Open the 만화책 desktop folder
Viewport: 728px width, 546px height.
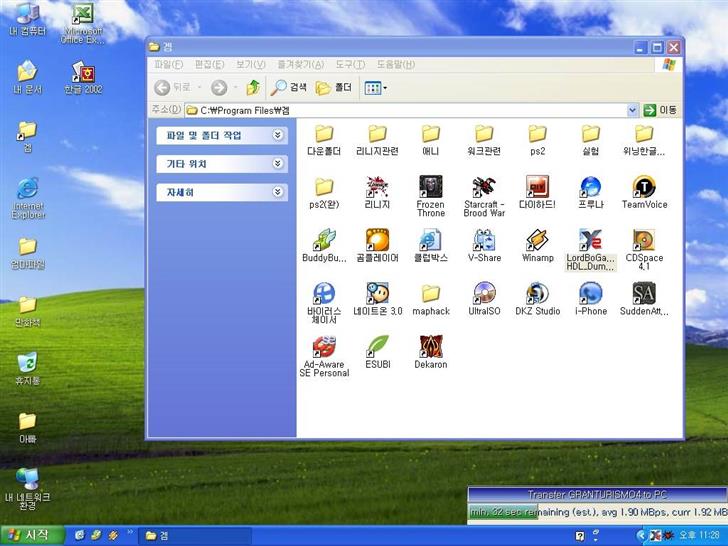click(x=28, y=311)
